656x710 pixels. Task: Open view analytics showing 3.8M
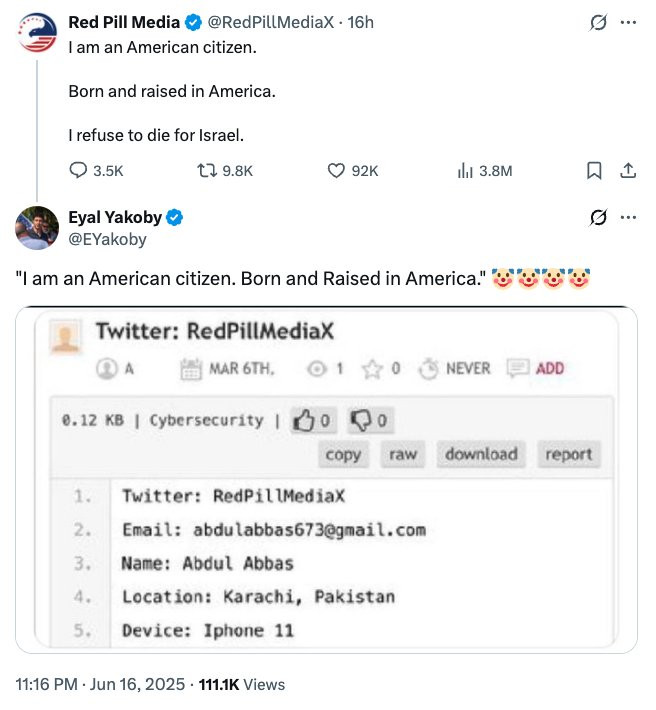click(464, 171)
